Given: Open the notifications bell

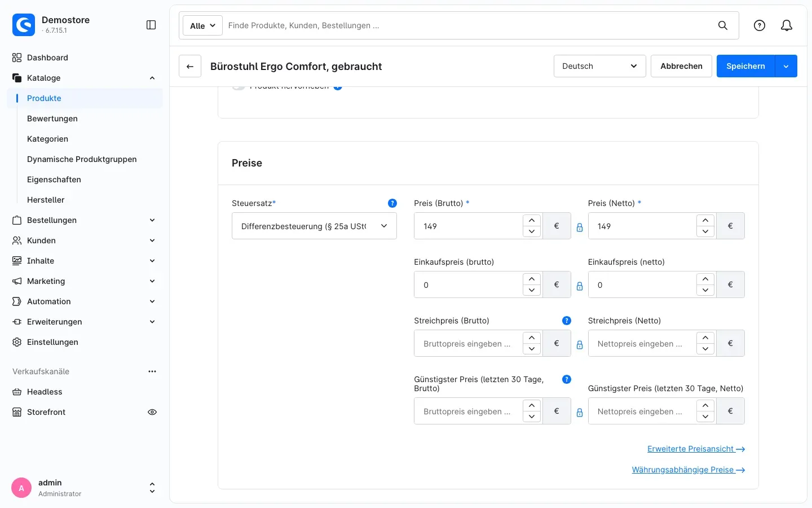Looking at the screenshot, I should pos(787,25).
